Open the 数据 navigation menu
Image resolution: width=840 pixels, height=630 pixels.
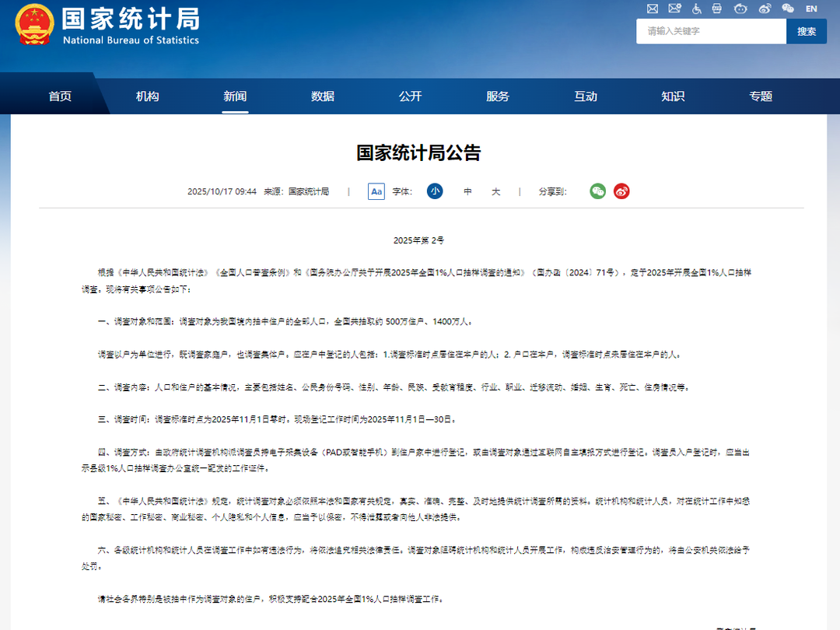[323, 96]
